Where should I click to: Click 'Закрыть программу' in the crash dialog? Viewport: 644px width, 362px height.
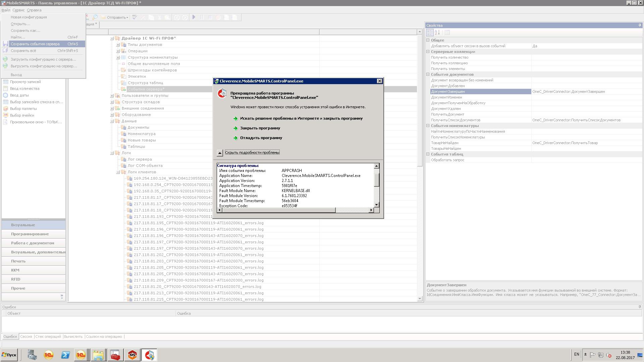(x=260, y=128)
